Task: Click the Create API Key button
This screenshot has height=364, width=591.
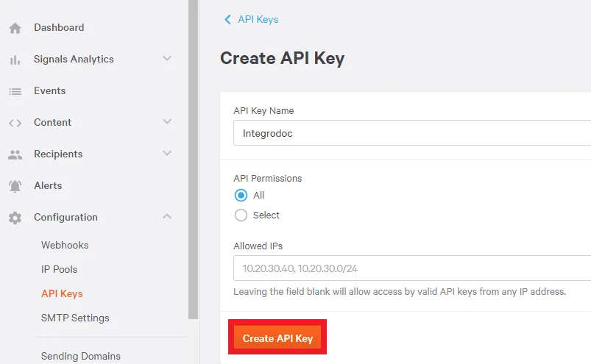Action: tap(277, 338)
